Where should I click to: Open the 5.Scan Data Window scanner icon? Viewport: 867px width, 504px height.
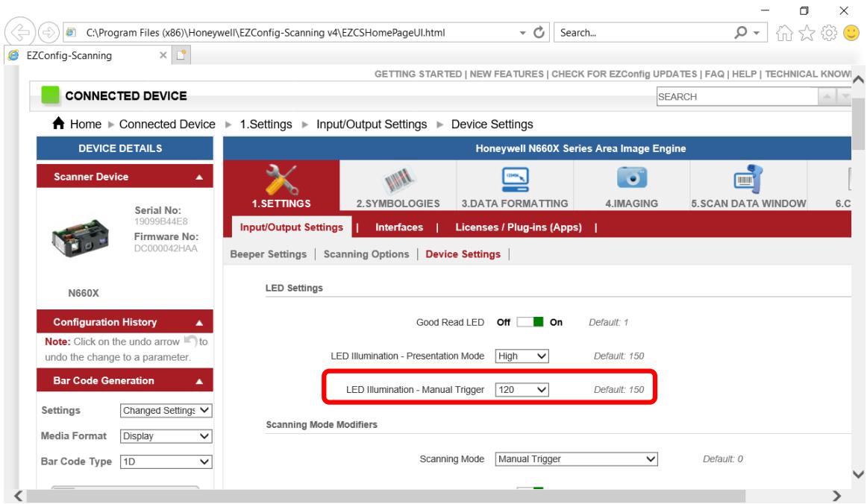748,178
